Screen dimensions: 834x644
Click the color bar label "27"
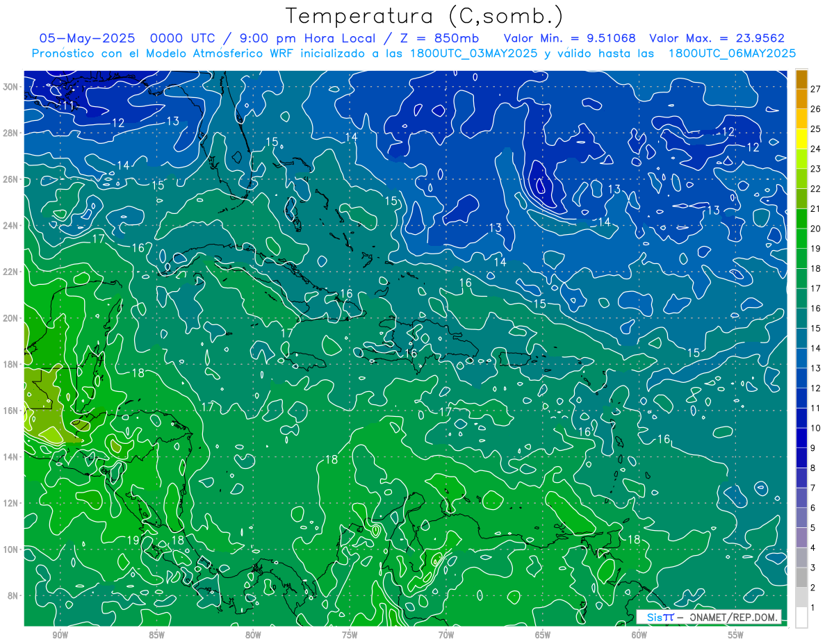pos(815,89)
